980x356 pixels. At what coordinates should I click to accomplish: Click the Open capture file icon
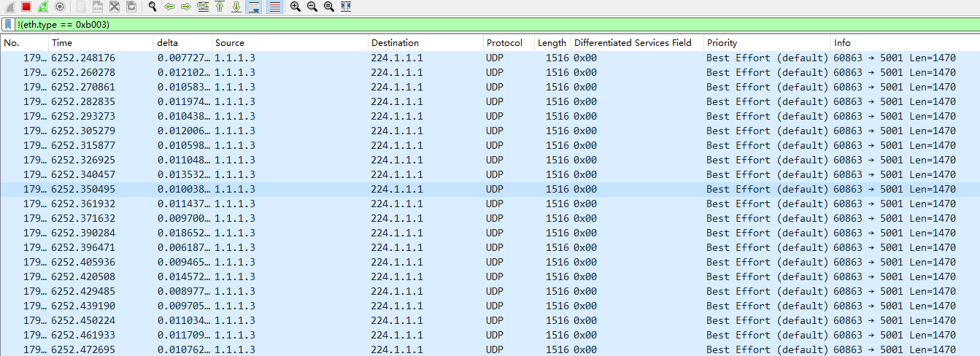(81, 7)
